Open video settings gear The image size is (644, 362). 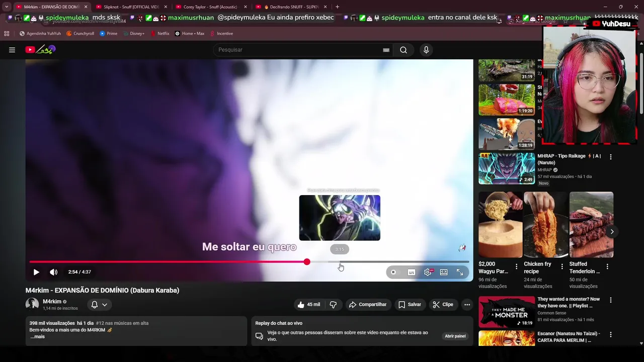click(428, 272)
